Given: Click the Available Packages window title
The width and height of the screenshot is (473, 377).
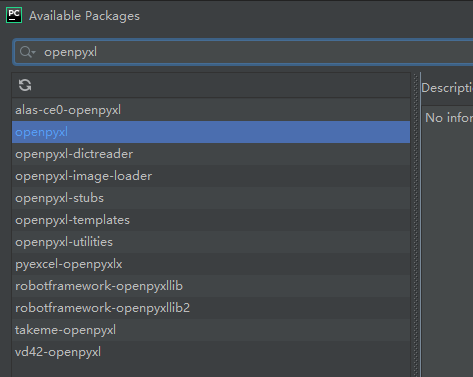Looking at the screenshot, I should click(x=84, y=16).
